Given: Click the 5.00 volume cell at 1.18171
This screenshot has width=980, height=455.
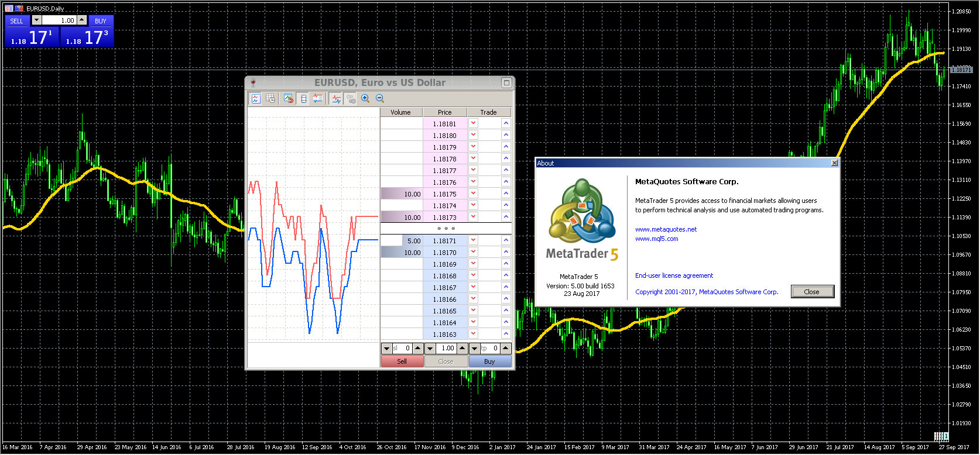Looking at the screenshot, I should click(x=402, y=240).
